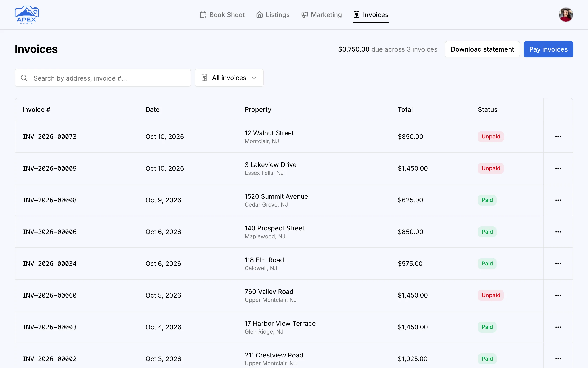Image resolution: width=588 pixels, height=368 pixels.
Task: Click the Pay invoices button
Action: pos(548,49)
